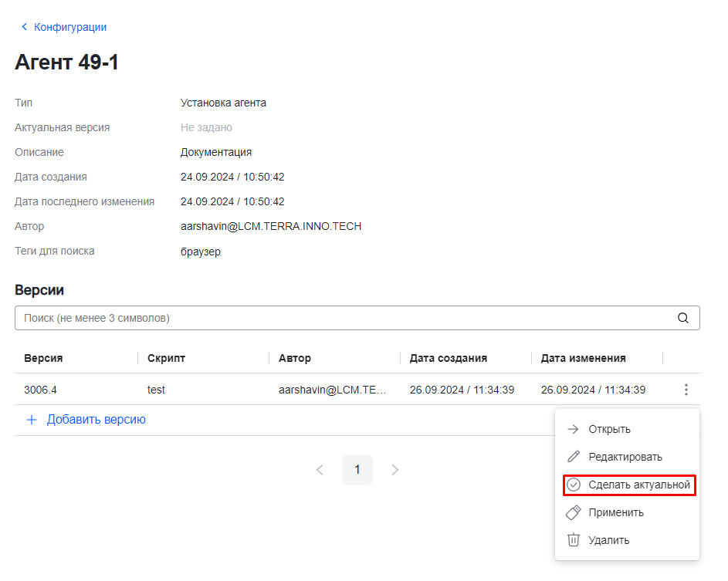Go to the previous page arrow

point(320,470)
